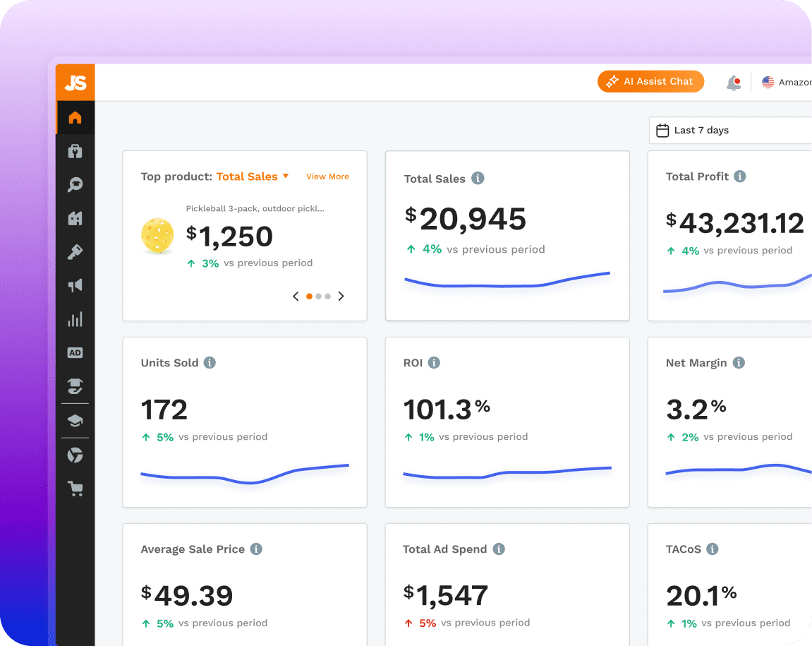Click the ROI trend sparkline

pos(507,472)
